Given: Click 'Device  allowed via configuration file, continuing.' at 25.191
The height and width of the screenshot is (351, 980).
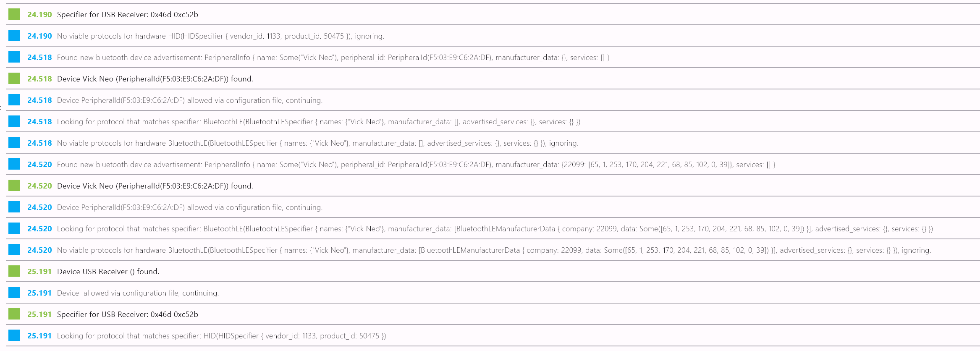Looking at the screenshot, I should [x=138, y=293].
